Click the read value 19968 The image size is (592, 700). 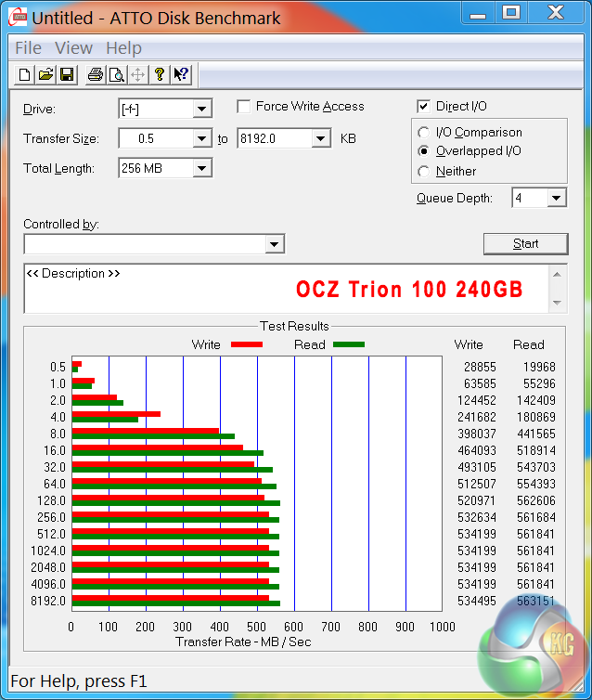click(539, 367)
